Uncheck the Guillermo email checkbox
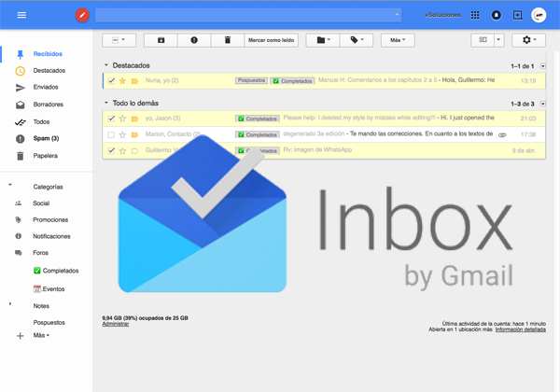Image resolution: width=560 pixels, height=392 pixels. pos(111,150)
